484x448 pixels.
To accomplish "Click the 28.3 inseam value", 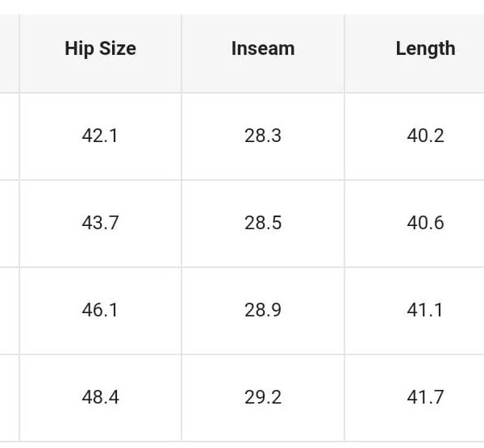I will (263, 136).
